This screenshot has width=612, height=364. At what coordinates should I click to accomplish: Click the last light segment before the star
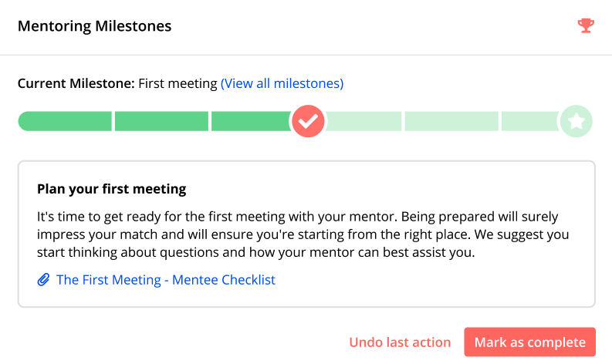pyautogui.click(x=530, y=121)
